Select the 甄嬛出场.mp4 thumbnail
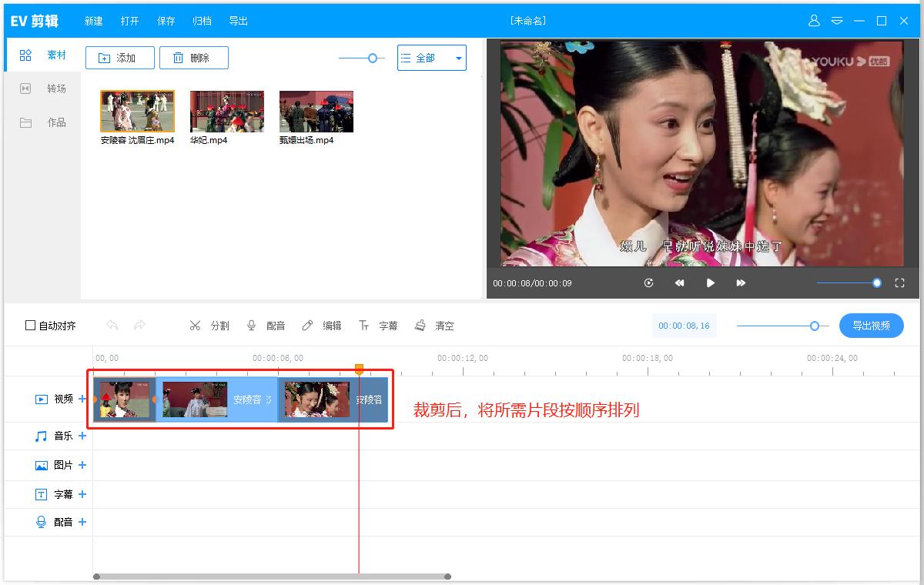 (316, 112)
